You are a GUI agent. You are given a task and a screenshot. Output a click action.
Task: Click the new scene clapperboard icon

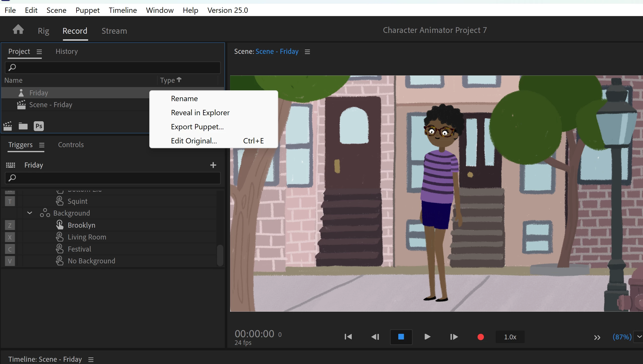coord(8,126)
